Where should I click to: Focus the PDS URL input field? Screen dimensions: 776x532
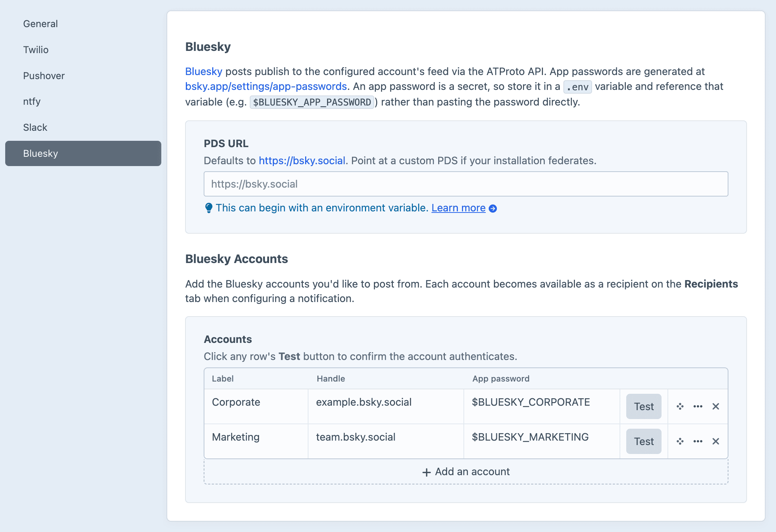click(466, 184)
